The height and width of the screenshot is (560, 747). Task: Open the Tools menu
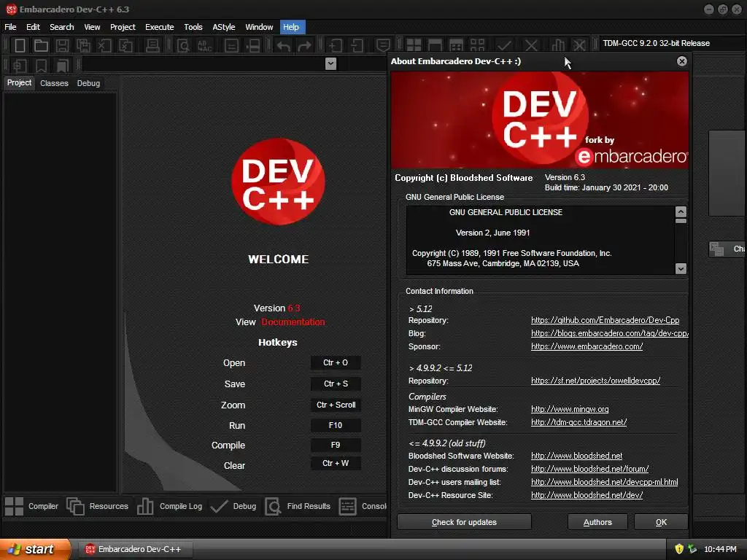coord(193,27)
